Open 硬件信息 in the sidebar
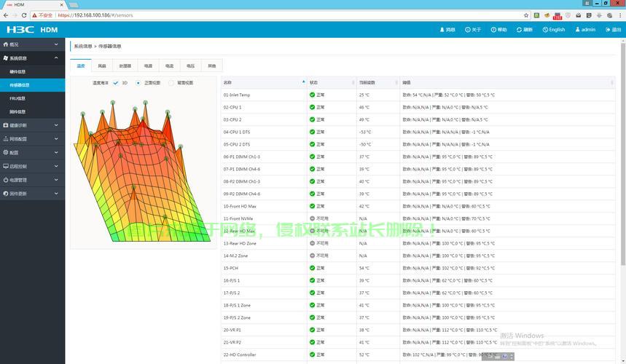The height and width of the screenshot is (364, 626). (x=32, y=71)
